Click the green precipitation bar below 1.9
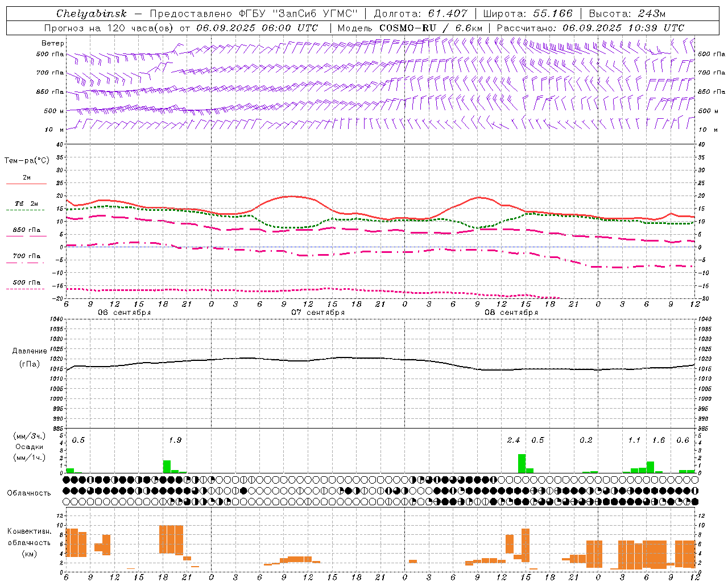Viewport: 728px width, 582px height. (167, 467)
